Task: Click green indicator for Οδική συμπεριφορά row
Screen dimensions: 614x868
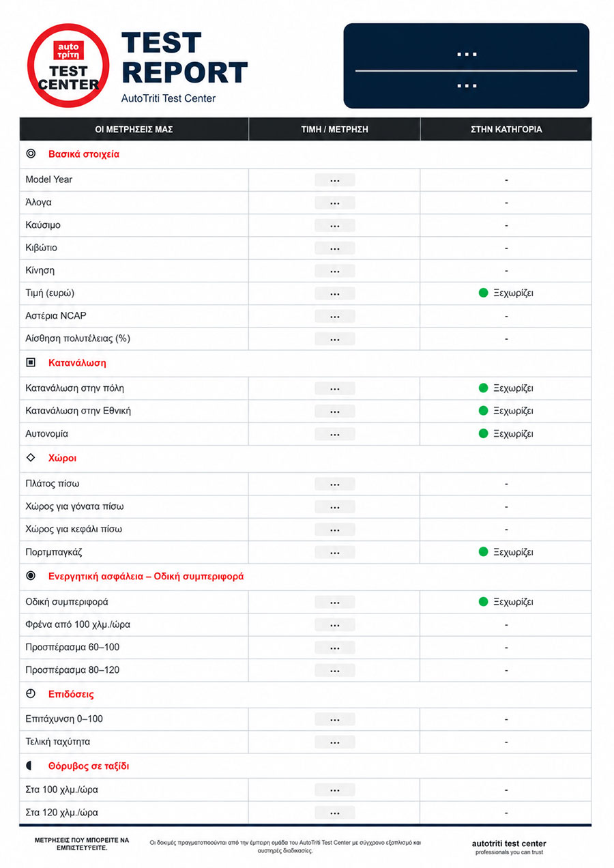Action: click(484, 602)
